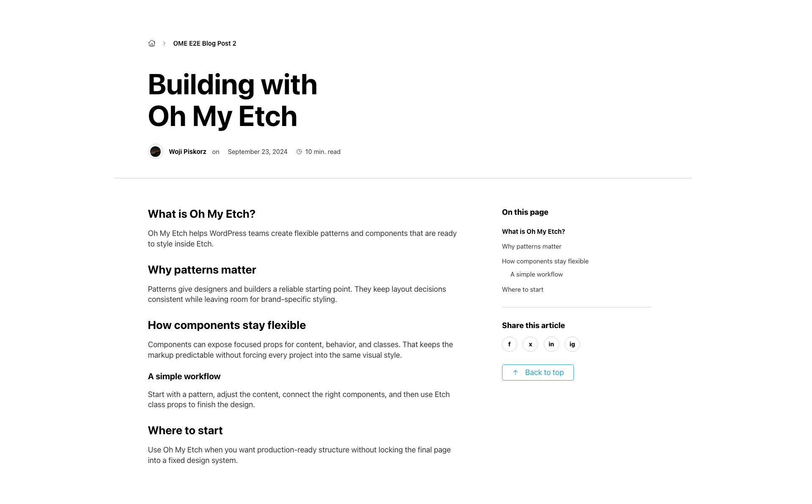812x504 pixels.
Task: Click the Why patterns matter heading
Action: (x=202, y=270)
